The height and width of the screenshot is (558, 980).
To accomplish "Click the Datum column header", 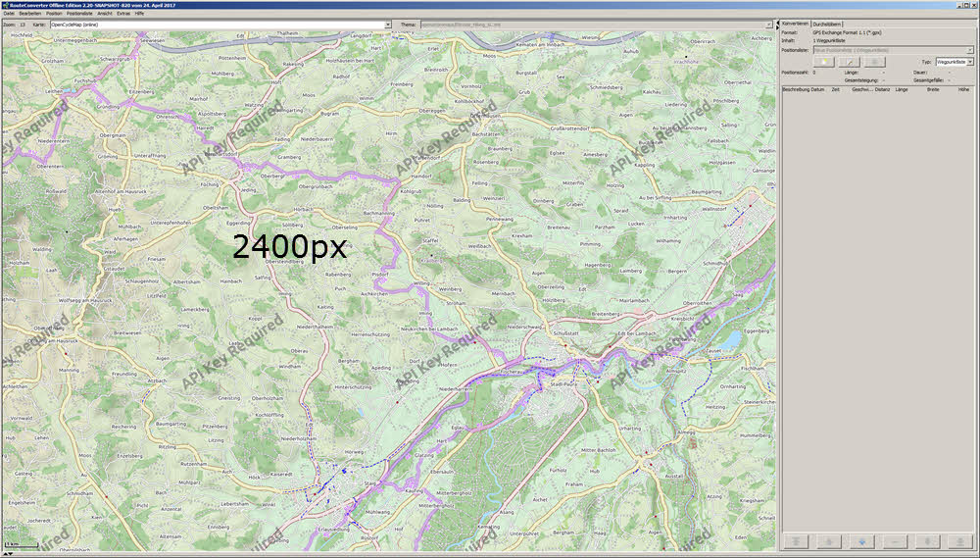I will coord(817,89).
